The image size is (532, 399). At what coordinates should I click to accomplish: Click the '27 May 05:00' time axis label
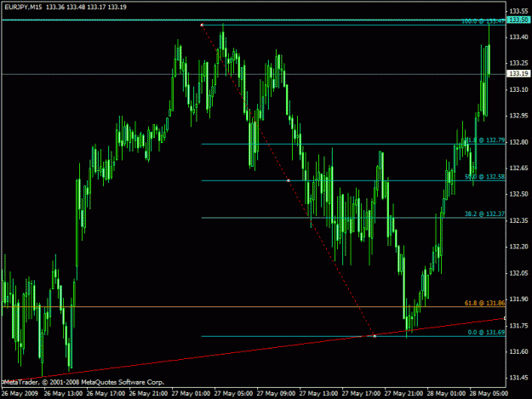click(233, 393)
